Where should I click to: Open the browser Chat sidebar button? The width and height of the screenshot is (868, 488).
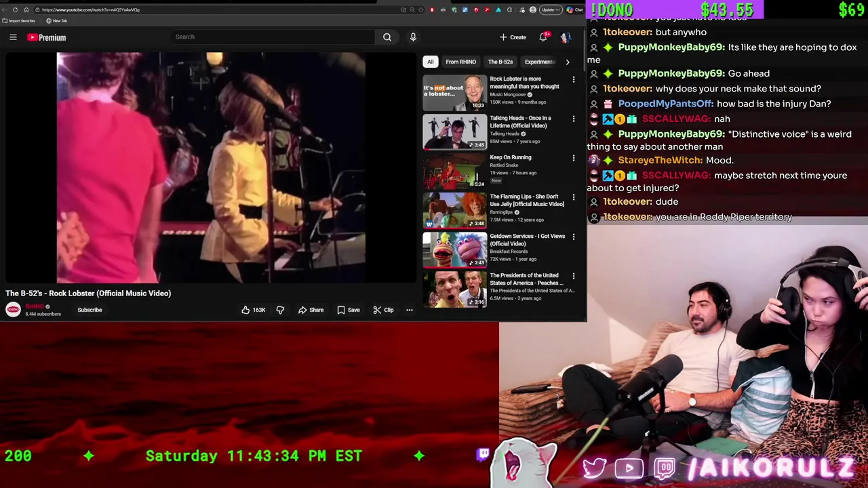coord(575,9)
